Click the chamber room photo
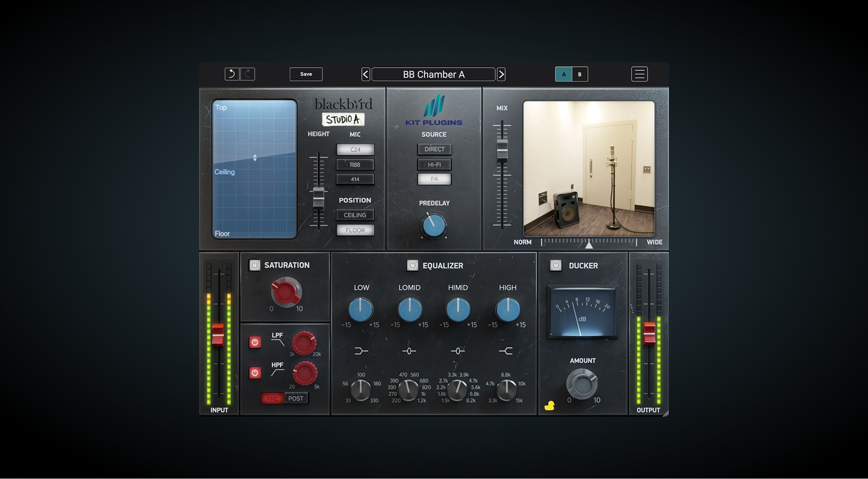The image size is (868, 479). point(589,168)
